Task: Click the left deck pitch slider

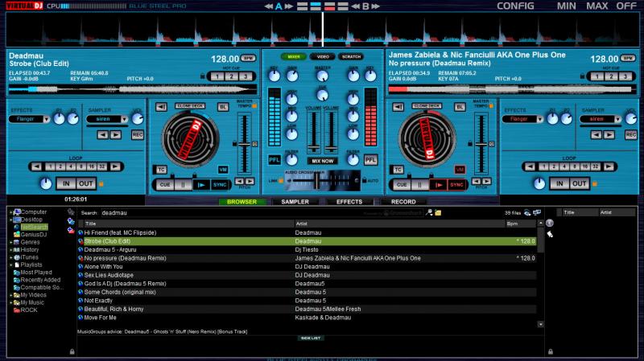Action: 245,144
